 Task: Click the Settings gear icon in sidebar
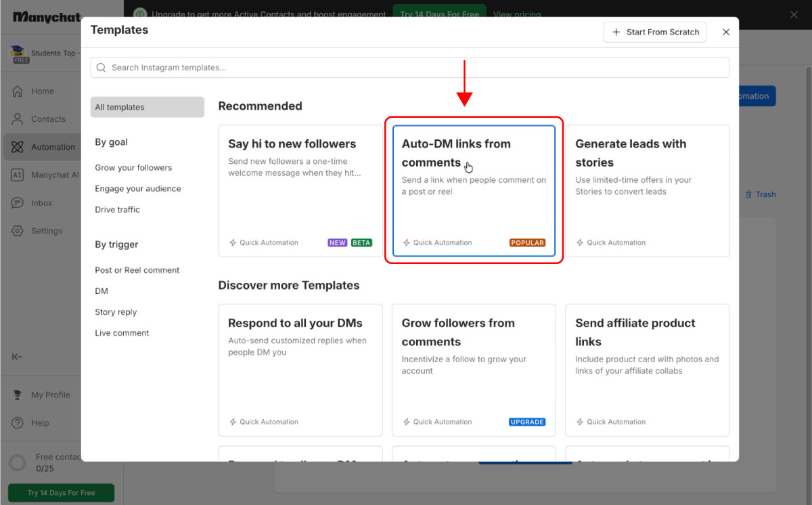pos(18,231)
